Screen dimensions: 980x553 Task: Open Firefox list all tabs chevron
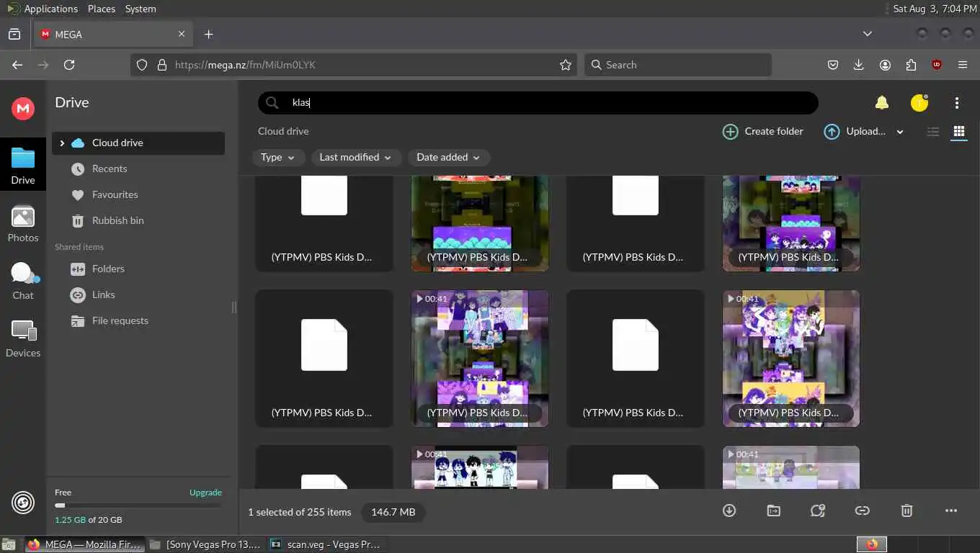coord(868,34)
